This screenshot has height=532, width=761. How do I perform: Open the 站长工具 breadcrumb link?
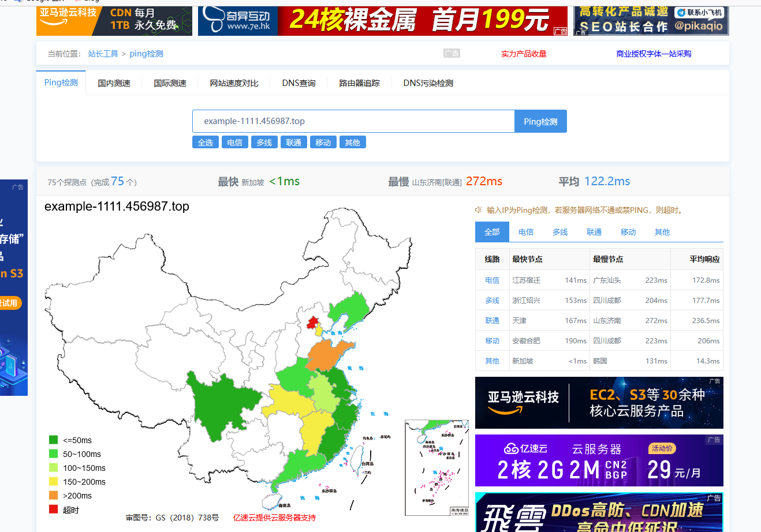click(x=103, y=54)
